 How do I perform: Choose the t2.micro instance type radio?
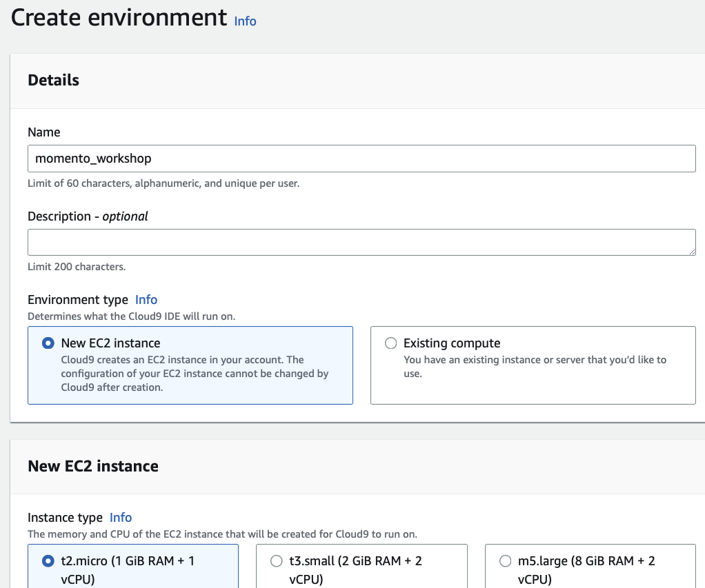pos(48,561)
